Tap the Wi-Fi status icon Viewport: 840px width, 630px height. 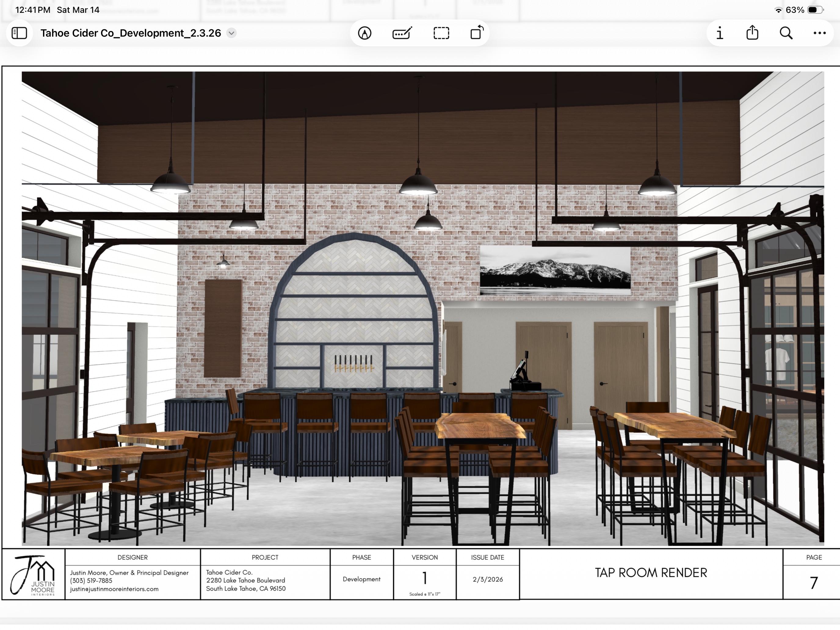778,10
